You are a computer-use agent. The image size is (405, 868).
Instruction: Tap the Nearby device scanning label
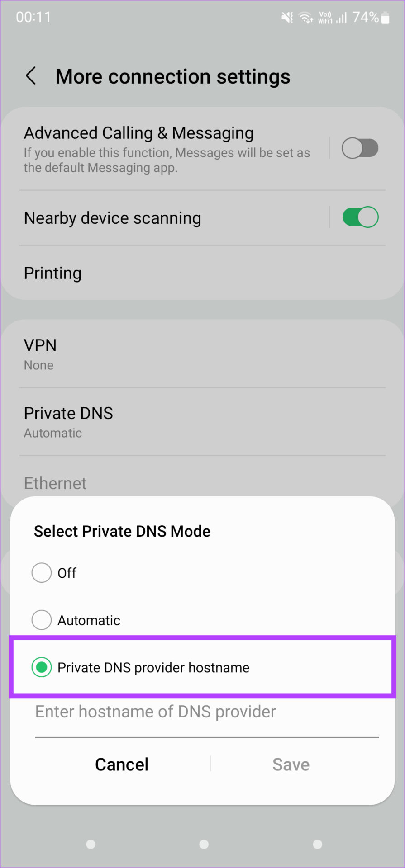click(x=112, y=218)
